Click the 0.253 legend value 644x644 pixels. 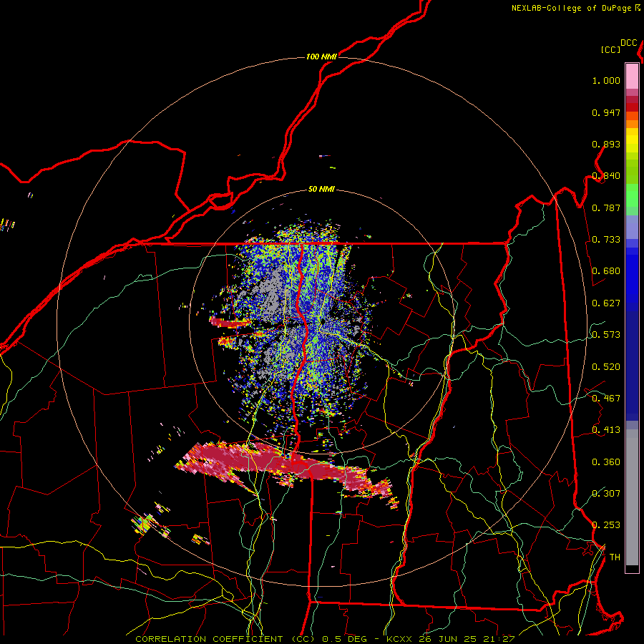(x=606, y=525)
